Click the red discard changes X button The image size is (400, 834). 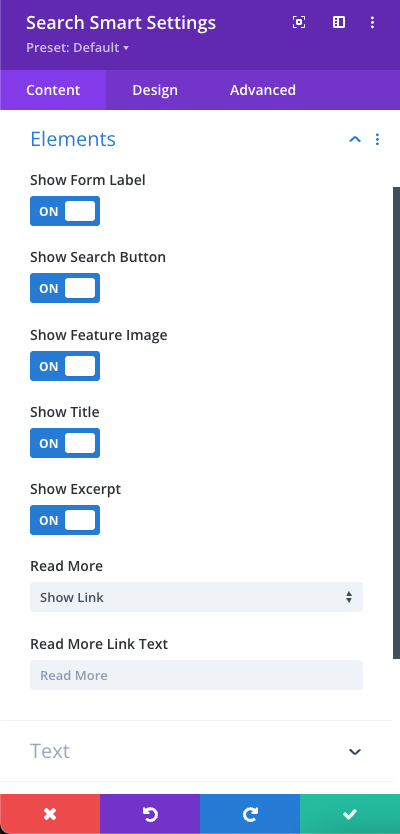pos(50,814)
